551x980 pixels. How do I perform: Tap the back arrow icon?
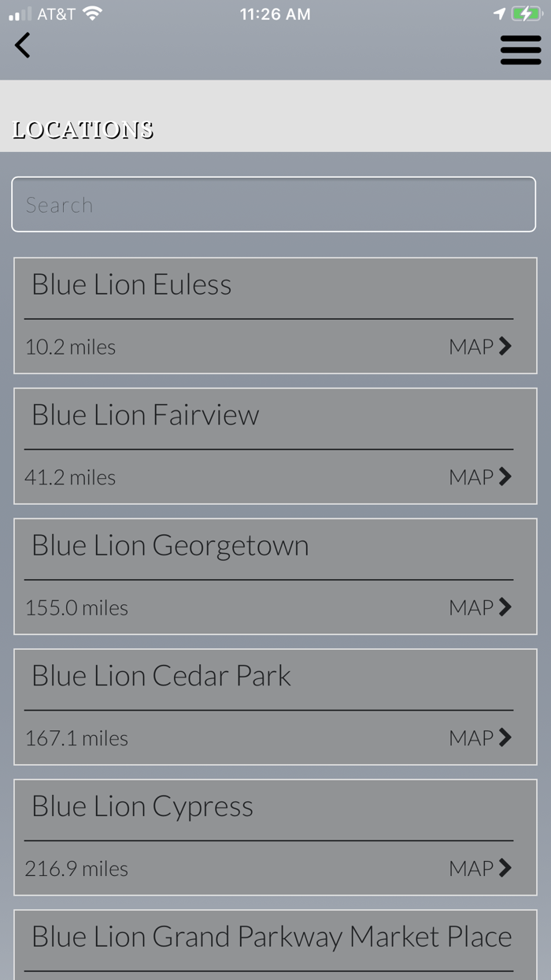pyautogui.click(x=23, y=46)
